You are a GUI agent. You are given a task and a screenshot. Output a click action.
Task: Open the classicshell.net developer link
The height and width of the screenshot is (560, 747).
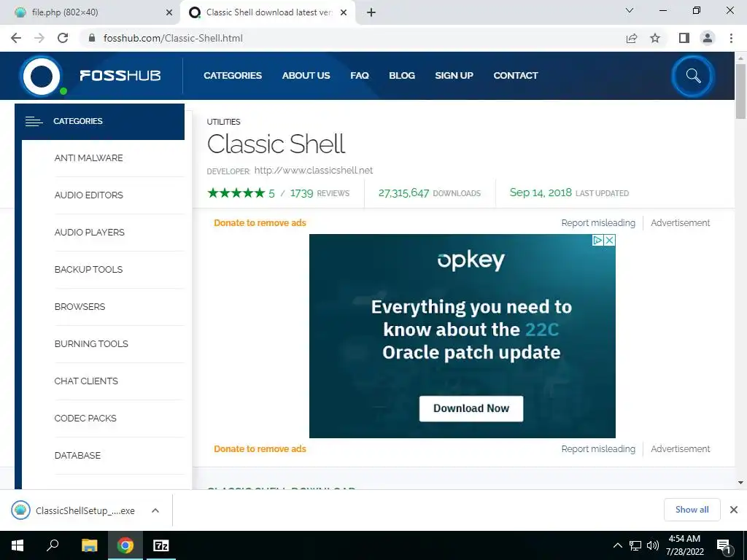coord(314,170)
